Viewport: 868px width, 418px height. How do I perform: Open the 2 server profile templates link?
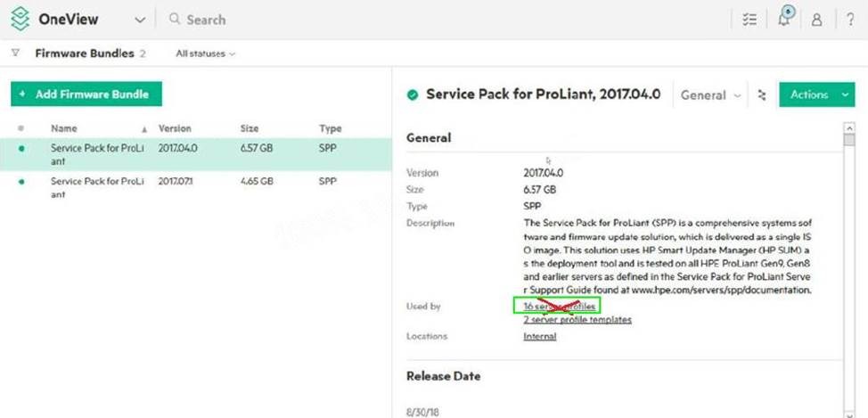[x=577, y=319]
